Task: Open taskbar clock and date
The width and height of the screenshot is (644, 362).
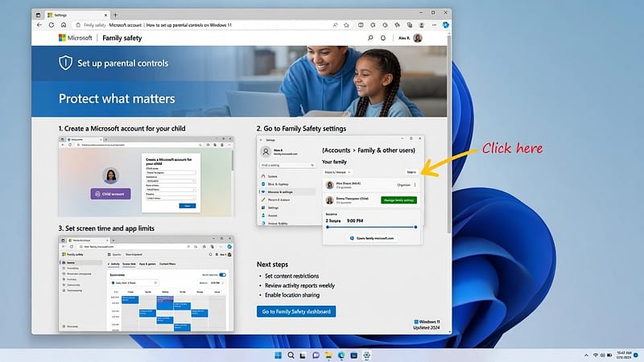Action: pyautogui.click(x=624, y=355)
